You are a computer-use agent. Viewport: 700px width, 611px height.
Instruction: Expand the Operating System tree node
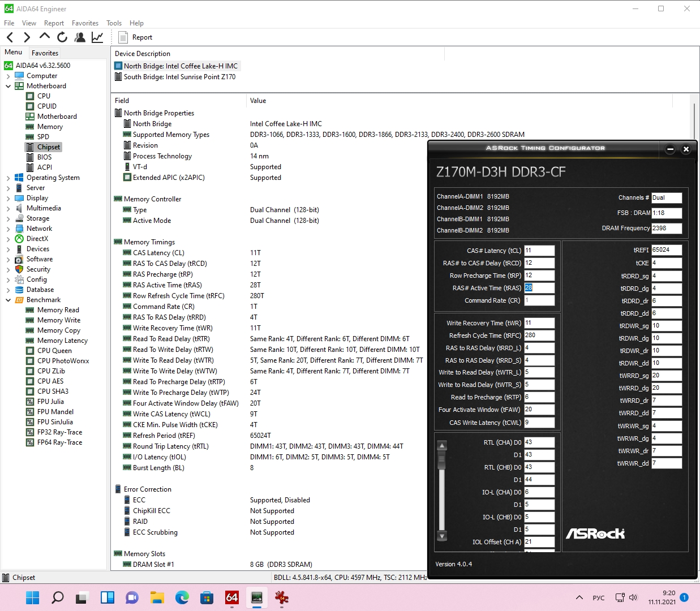(8, 178)
